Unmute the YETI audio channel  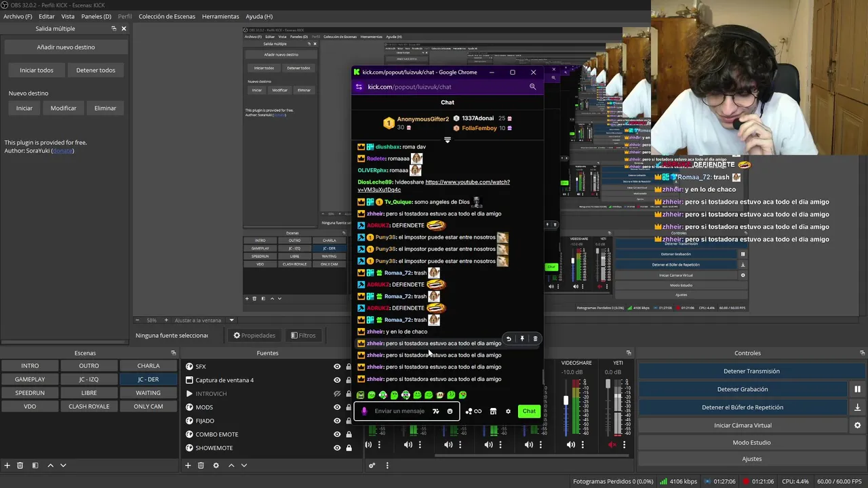pos(612,445)
